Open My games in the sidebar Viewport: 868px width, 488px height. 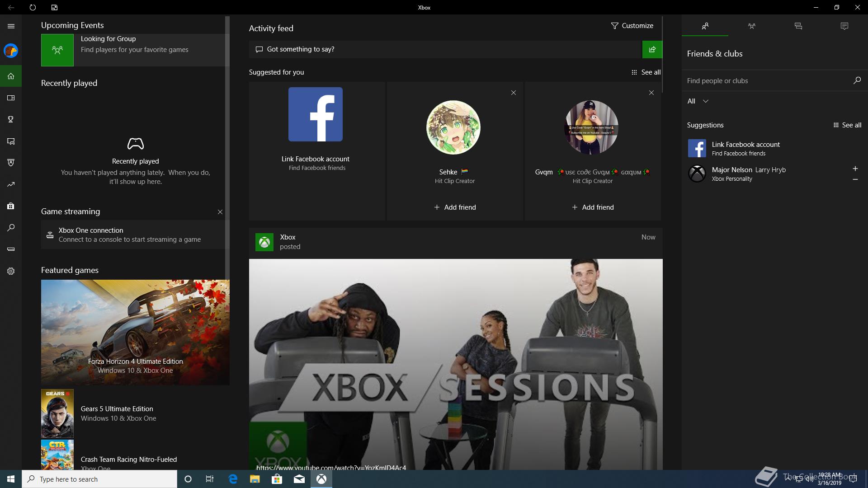11,98
